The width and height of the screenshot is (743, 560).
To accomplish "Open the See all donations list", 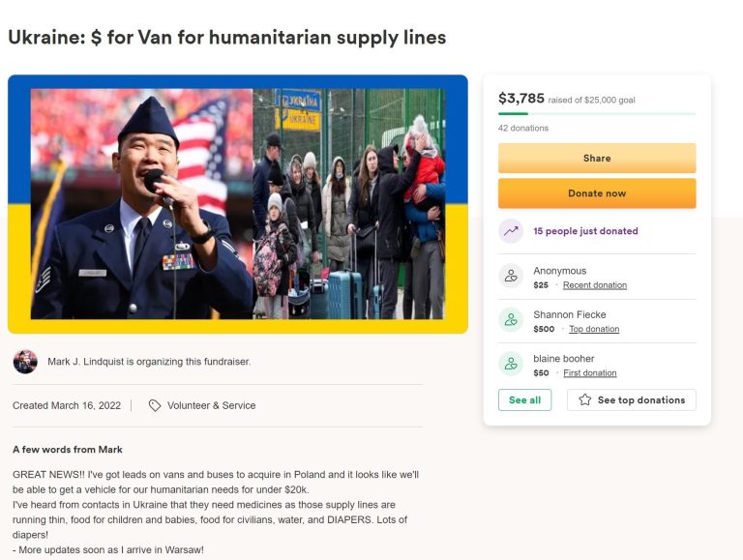I will coord(524,399).
